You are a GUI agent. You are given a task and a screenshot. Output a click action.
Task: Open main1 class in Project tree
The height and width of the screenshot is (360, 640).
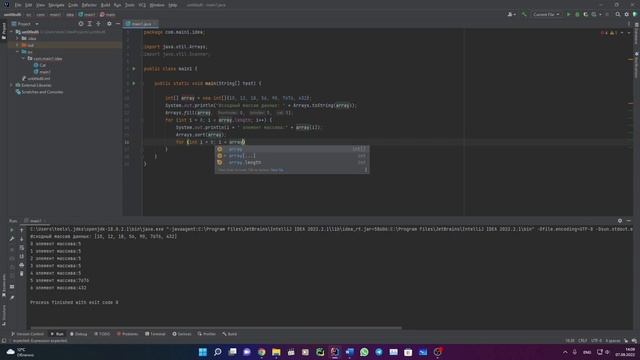tap(42, 72)
